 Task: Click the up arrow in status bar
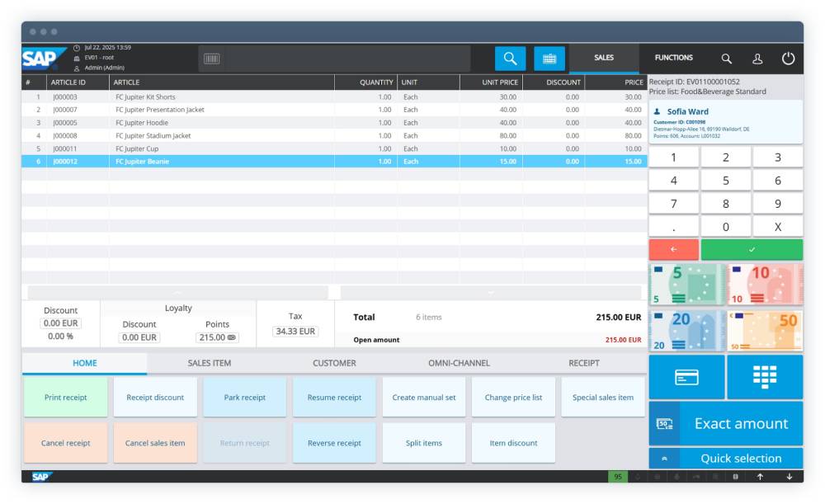[x=760, y=477]
